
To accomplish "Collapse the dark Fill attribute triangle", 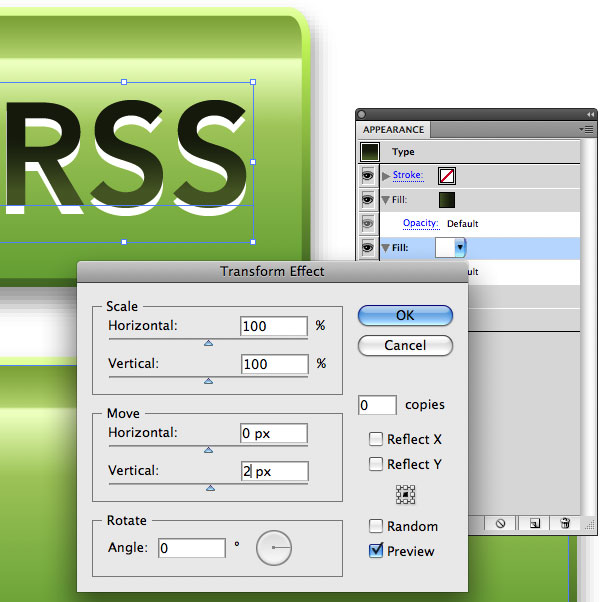I will [x=386, y=200].
